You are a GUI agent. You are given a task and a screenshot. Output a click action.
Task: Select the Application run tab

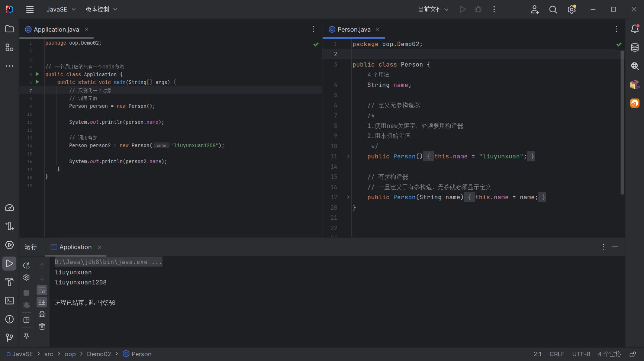pyautogui.click(x=75, y=247)
